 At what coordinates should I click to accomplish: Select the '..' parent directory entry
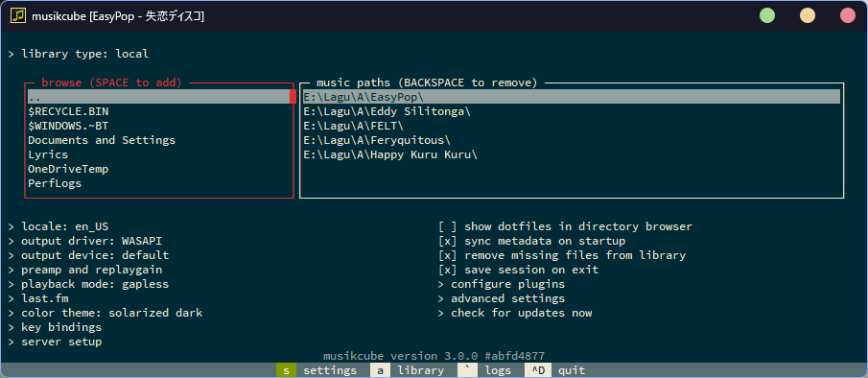tap(158, 97)
